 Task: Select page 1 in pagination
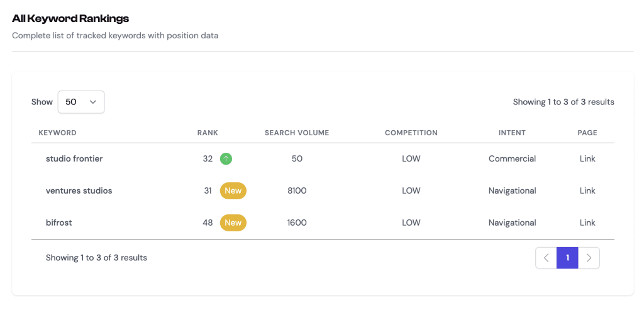click(x=567, y=258)
